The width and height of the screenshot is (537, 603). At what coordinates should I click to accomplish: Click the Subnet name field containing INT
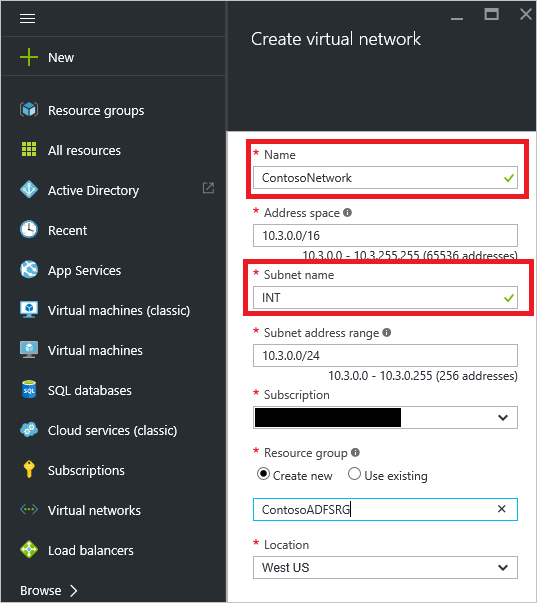[385, 297]
